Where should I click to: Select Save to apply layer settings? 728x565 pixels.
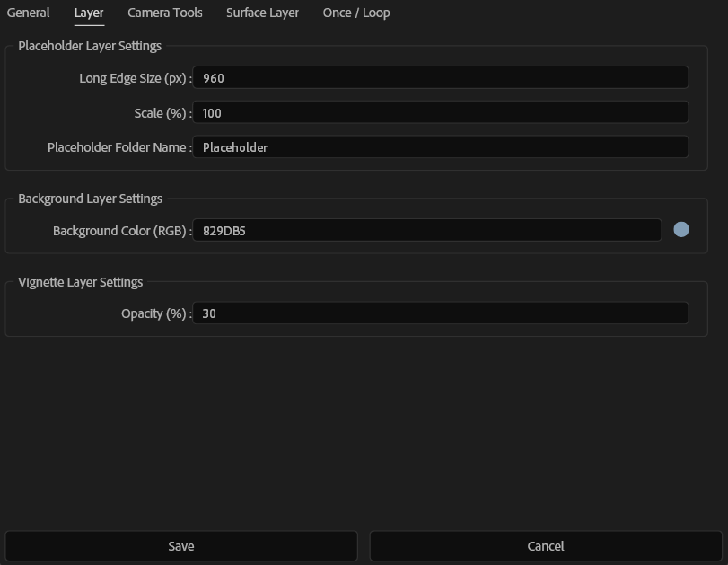click(181, 545)
